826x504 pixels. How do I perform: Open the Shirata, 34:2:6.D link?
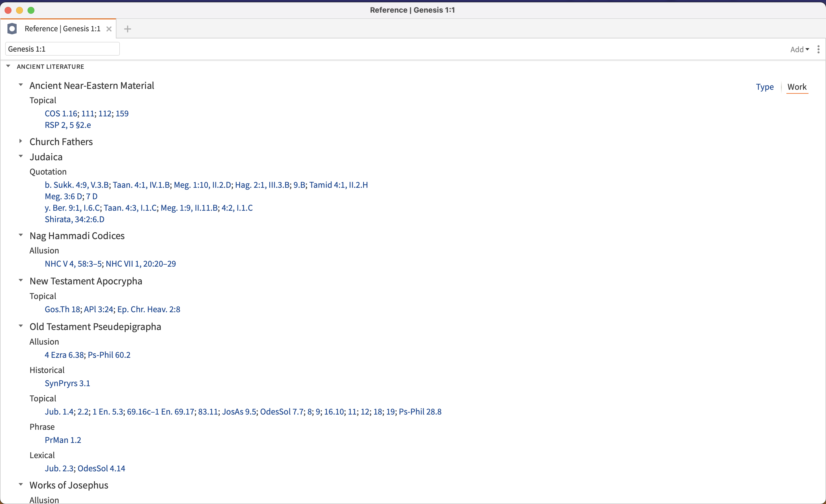click(74, 219)
